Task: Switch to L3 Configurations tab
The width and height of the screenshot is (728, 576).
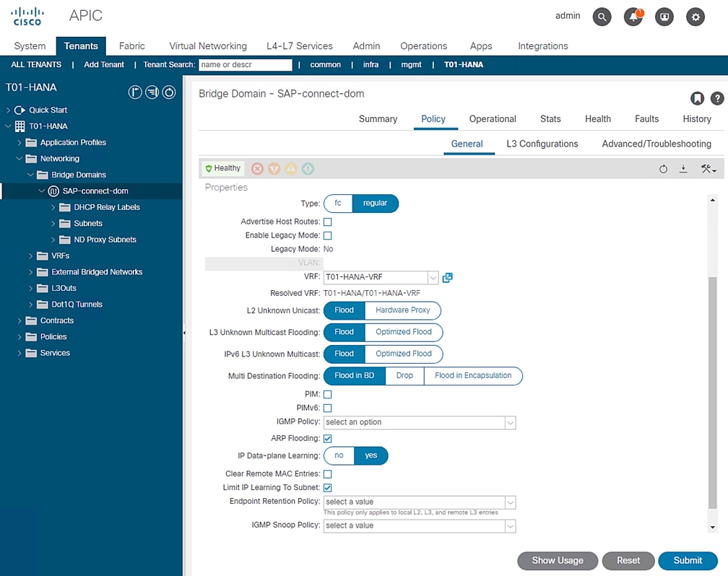Action: click(x=542, y=144)
